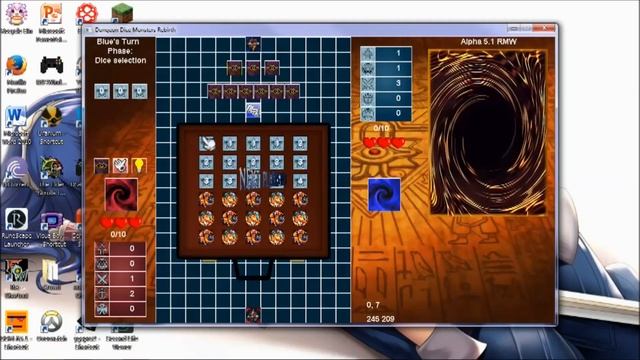Click crossed-swords attack crest in blue panel
Image resolution: width=640 pixels, height=360 pixels.
368,83
